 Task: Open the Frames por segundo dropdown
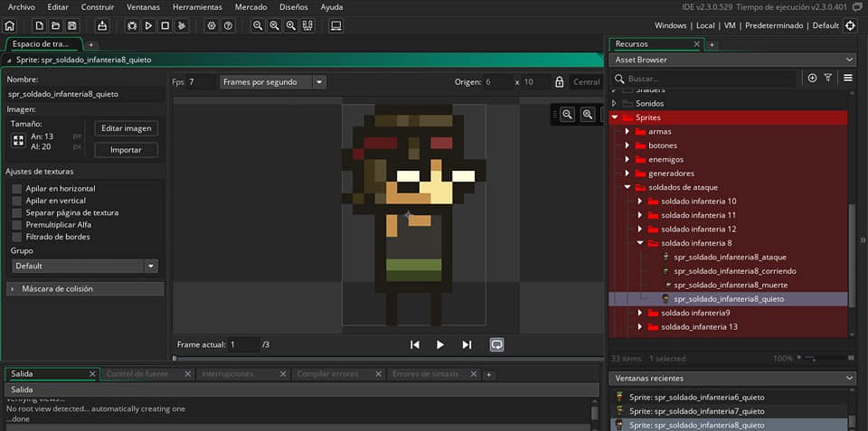272,82
